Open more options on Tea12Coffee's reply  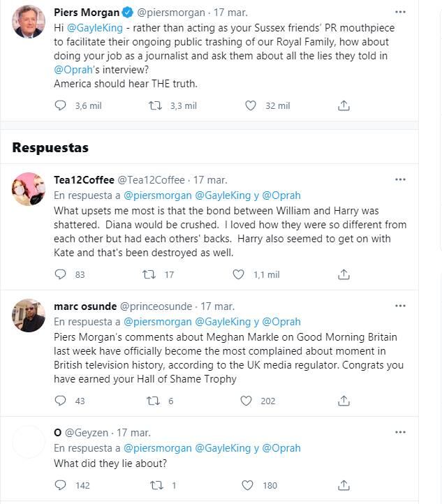pyautogui.click(x=400, y=179)
